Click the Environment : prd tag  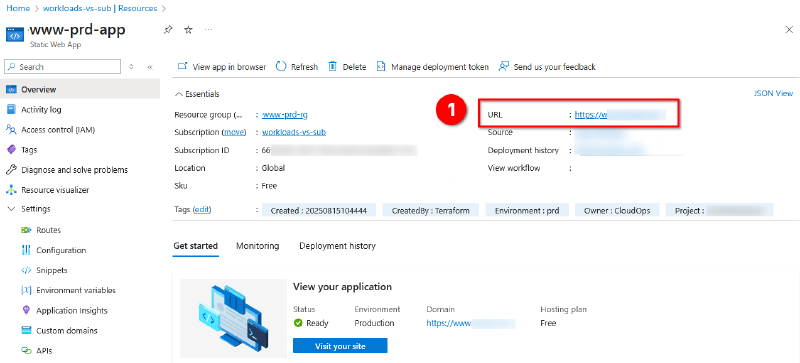527,210
